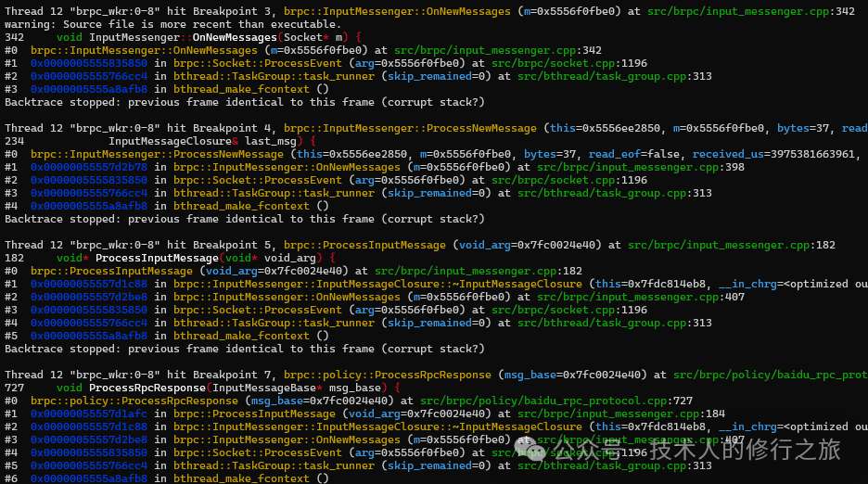Screen dimensions: 868x484
Task: Click source line "182 void* ProcessInputMessage(void* void_arg) {"
Action: pyautogui.click(x=170, y=258)
